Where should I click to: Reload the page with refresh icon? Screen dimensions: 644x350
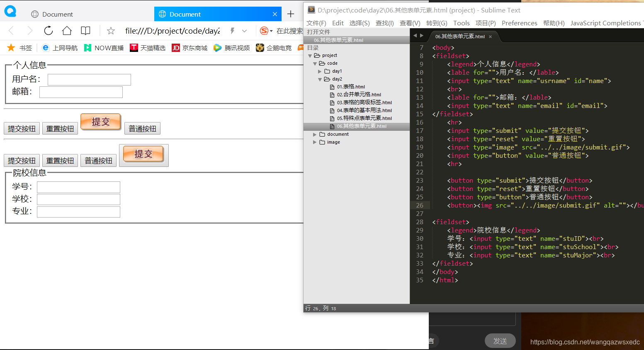(x=49, y=31)
